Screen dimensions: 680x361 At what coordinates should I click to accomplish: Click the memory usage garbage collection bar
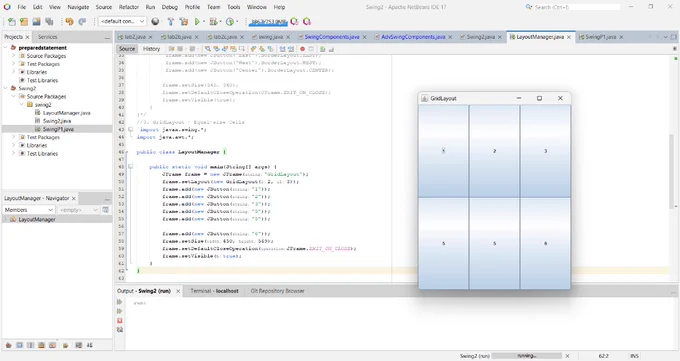268,22
